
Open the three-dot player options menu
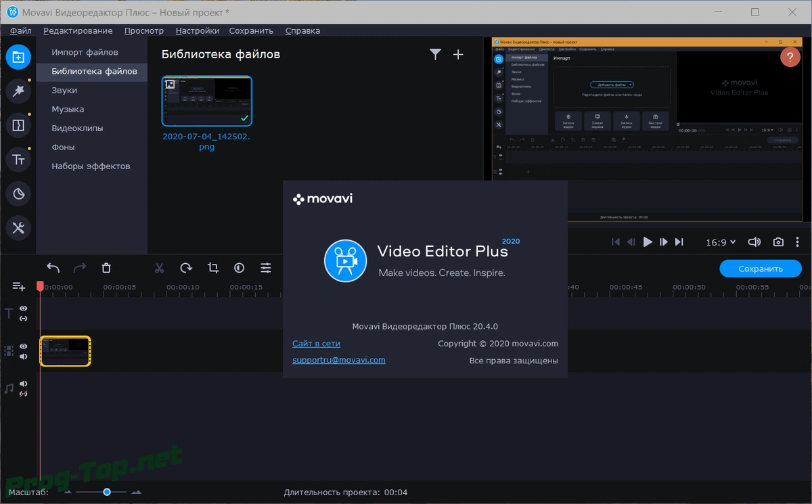point(798,242)
